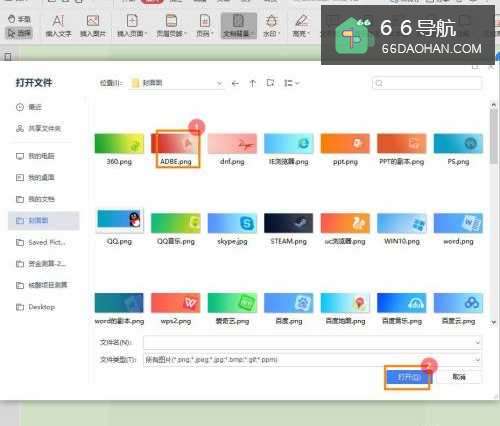Select the skype.jpg file
Viewport: 500px width, 426px height.
pyautogui.click(x=232, y=229)
